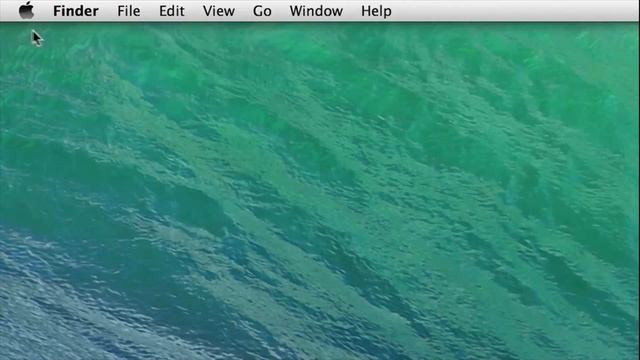Open the Help menu
Image resolution: width=640 pixels, height=360 pixels.
click(376, 11)
